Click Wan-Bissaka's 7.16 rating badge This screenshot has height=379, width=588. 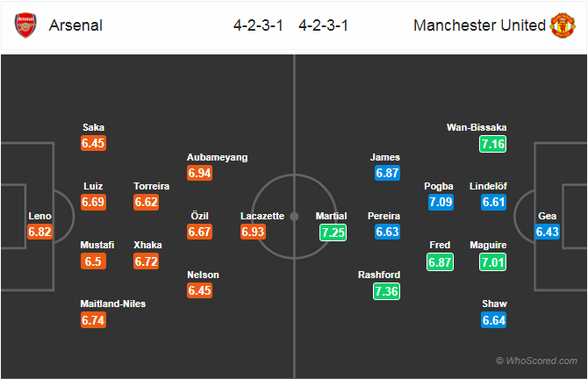coord(492,144)
